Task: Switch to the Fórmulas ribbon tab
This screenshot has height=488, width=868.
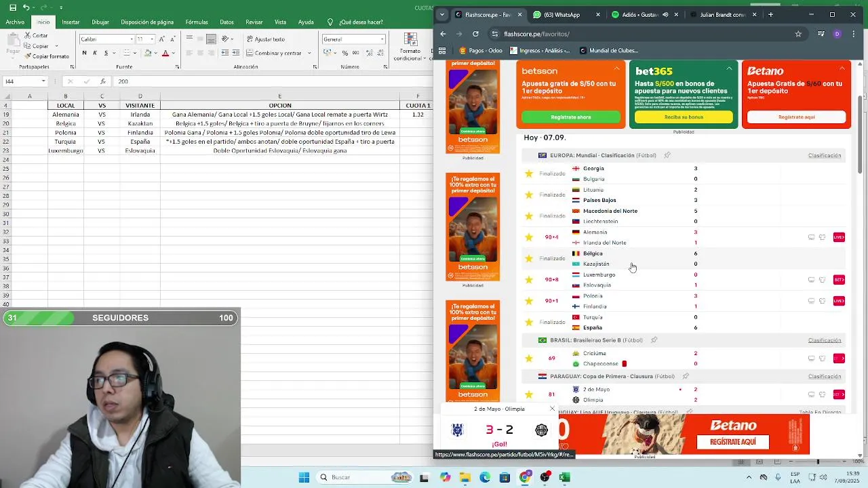Action: pos(197,22)
